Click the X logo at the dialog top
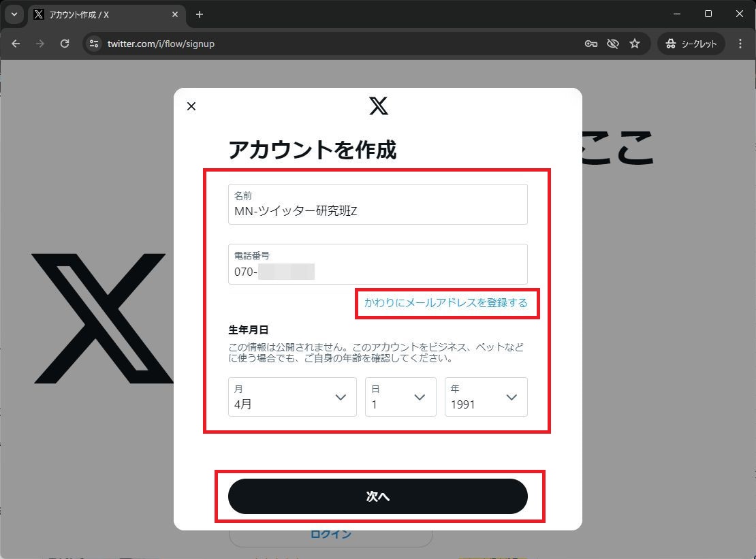 tap(378, 106)
